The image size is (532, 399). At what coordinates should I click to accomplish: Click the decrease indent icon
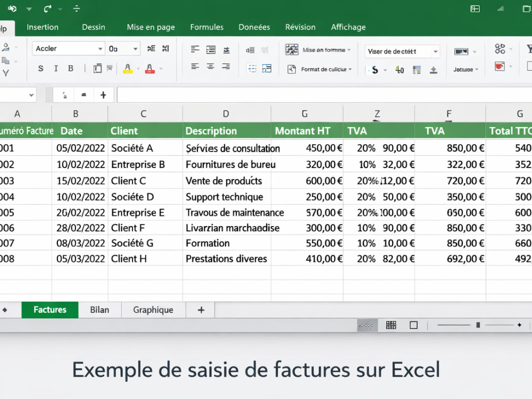pos(251,50)
